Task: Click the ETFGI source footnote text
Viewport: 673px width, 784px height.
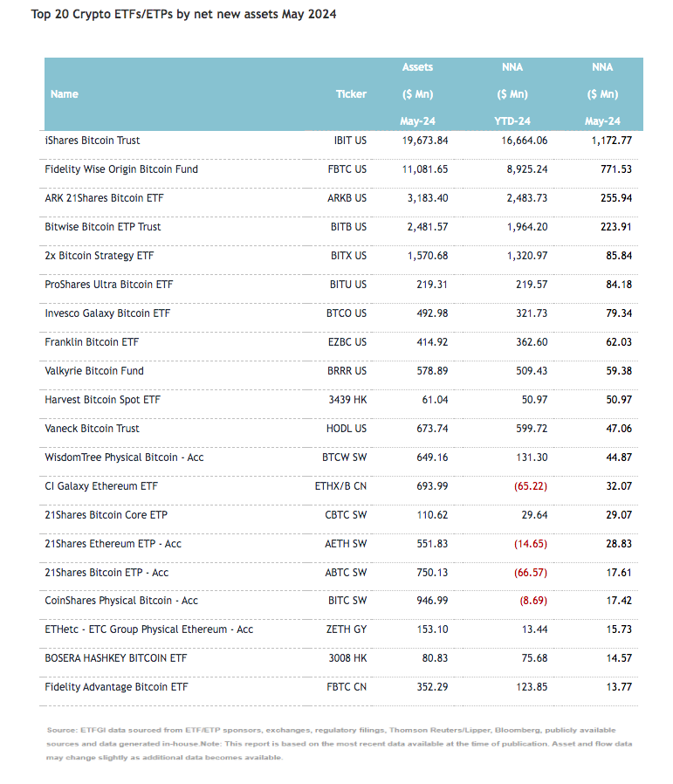Action: 339,743
